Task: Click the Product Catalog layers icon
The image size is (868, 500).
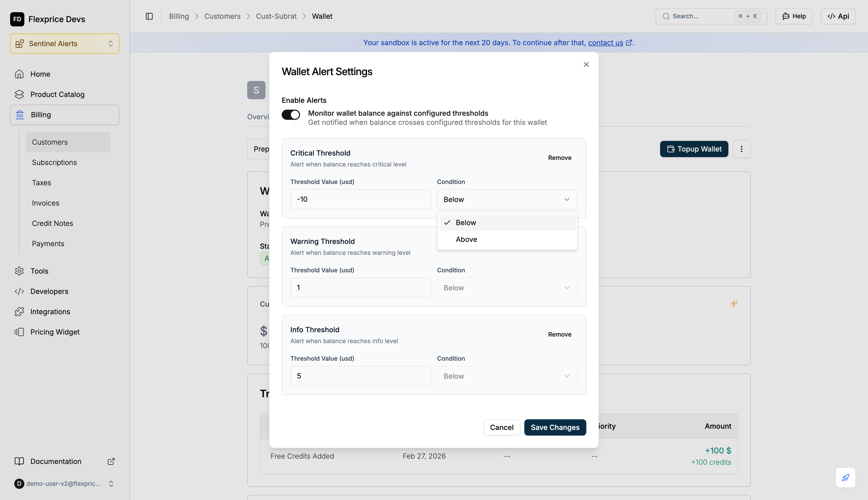Action: 19,94
